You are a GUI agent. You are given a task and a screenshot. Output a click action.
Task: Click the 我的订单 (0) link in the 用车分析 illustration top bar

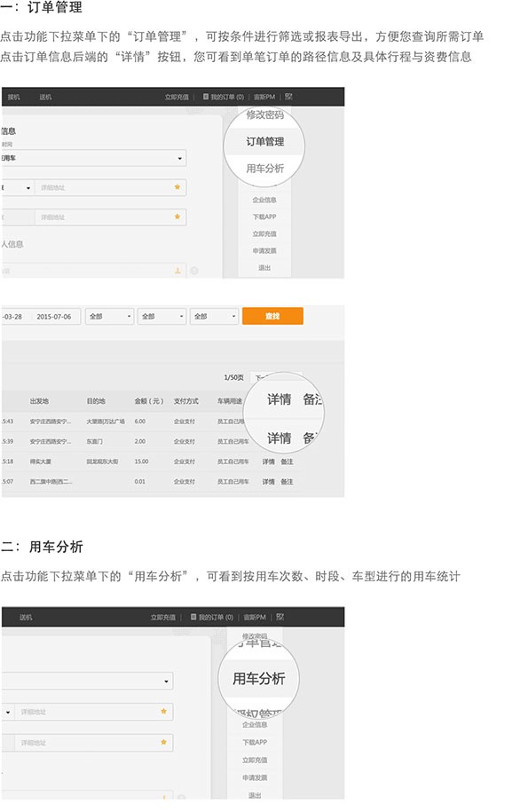[216, 618]
